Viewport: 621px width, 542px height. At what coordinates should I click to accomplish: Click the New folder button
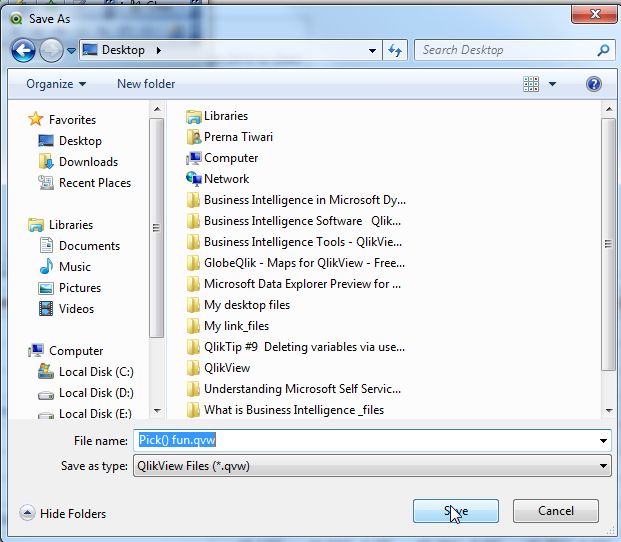146,84
